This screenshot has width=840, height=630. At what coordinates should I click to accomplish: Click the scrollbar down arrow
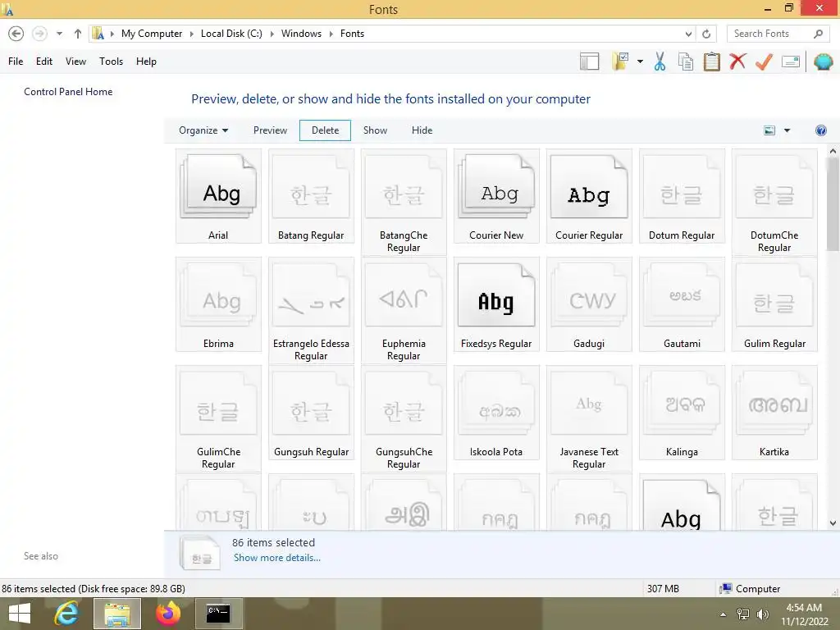(x=833, y=523)
